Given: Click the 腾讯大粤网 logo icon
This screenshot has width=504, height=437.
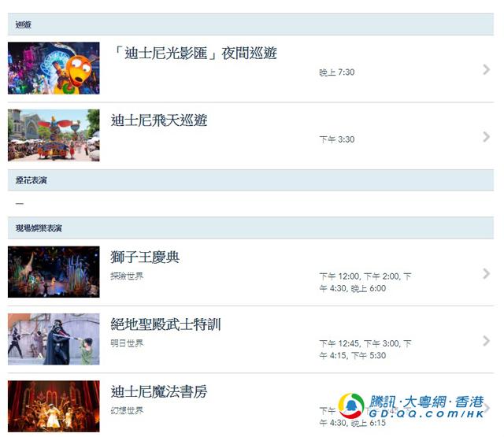Looking at the screenshot, I should [351, 406].
